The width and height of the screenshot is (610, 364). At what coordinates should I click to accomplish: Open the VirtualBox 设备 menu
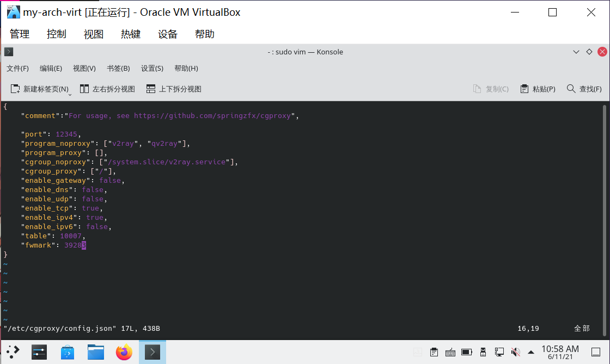click(x=168, y=34)
